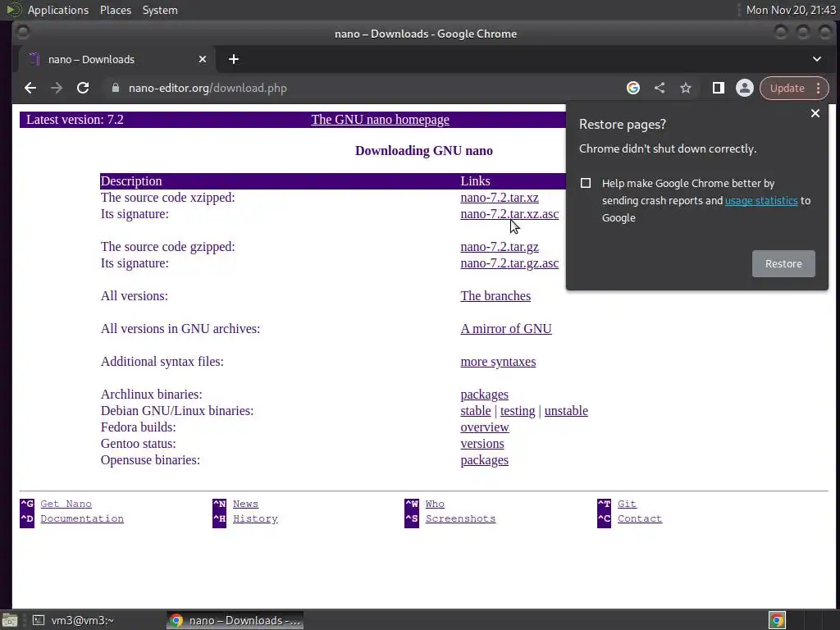Open the Git footer link
This screenshot has height=630, width=840.
pos(627,504)
